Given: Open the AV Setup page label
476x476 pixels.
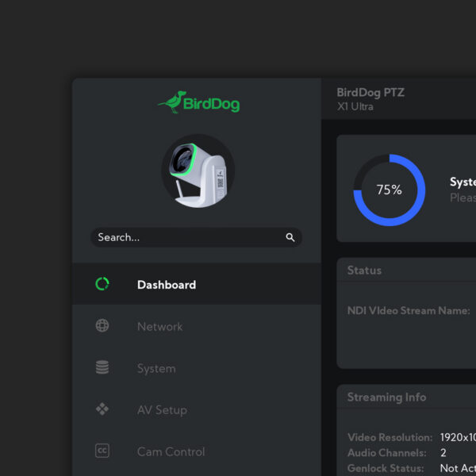Looking at the screenshot, I should 162,410.
